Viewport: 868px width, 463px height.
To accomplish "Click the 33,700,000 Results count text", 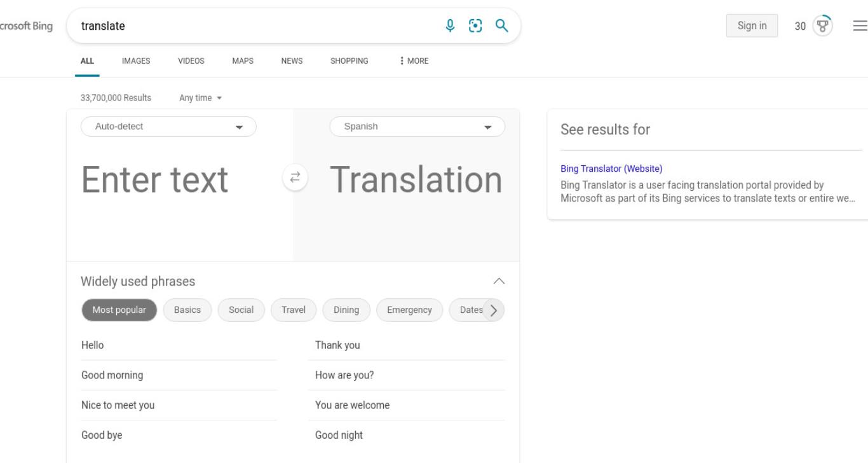I will [116, 98].
